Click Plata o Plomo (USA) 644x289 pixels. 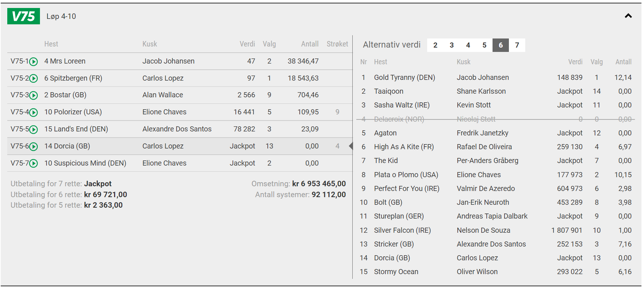(x=406, y=175)
